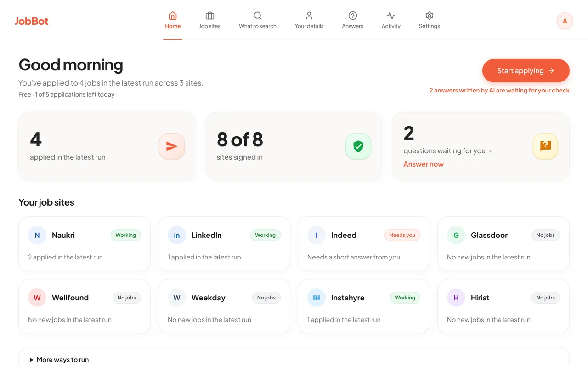Click the '8 of 8' sites count

[x=240, y=140]
